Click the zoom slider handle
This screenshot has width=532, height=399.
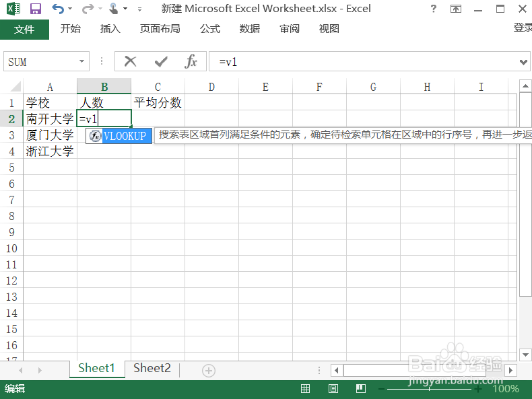[429, 389]
